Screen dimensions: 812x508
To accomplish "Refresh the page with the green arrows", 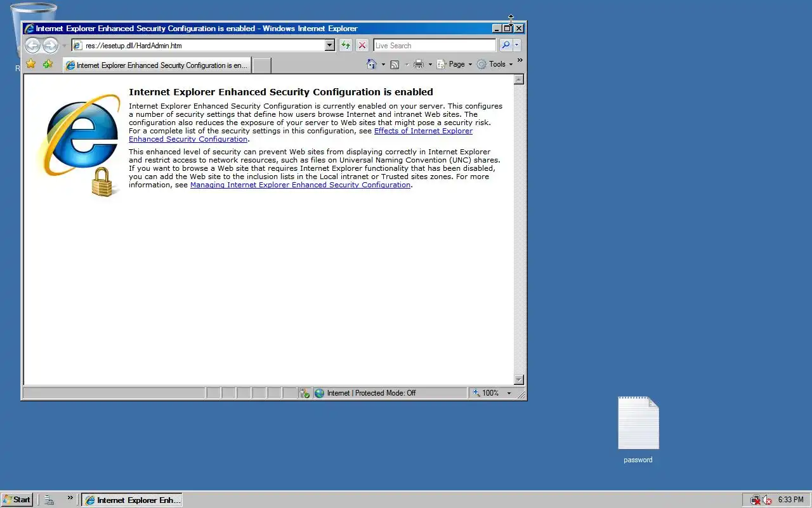I will pyautogui.click(x=346, y=45).
